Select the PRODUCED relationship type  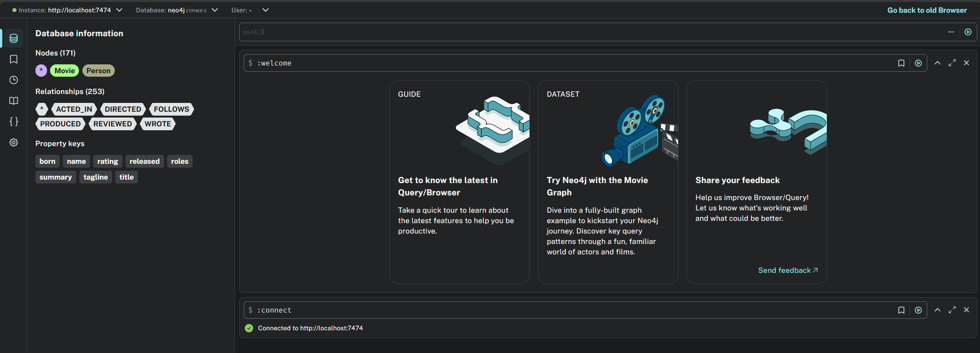pos(60,124)
